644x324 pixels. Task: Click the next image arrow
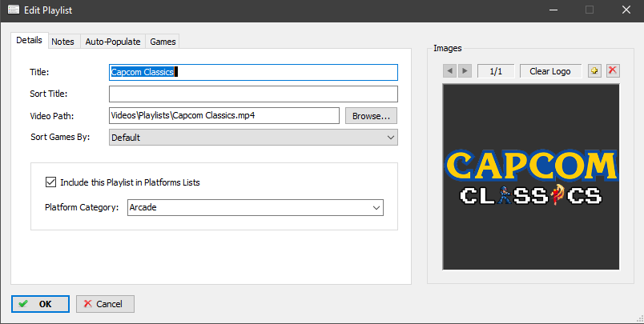[465, 71]
